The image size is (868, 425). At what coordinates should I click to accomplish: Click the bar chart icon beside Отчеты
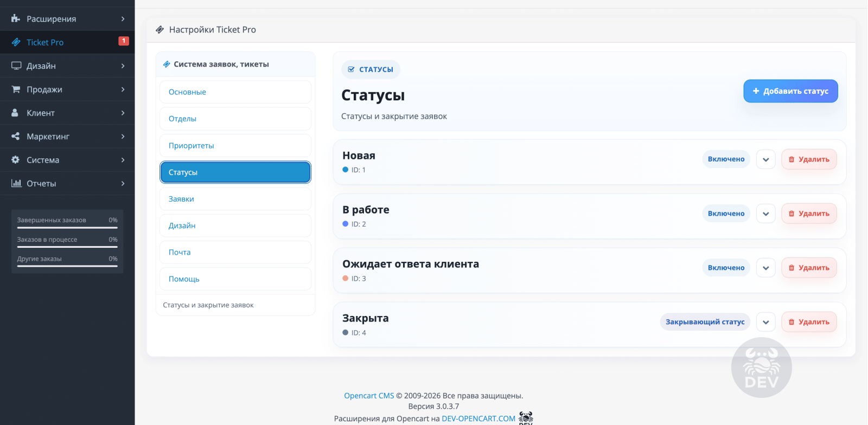pos(16,183)
